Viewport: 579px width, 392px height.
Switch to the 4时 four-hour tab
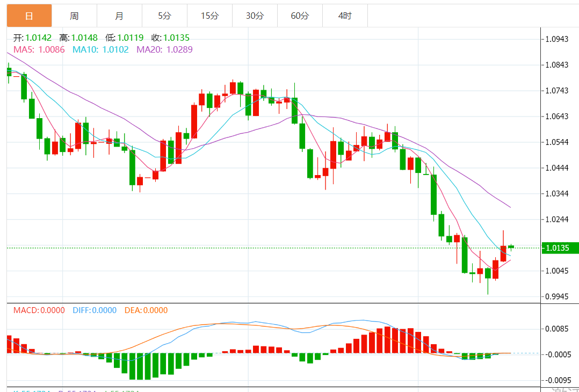[x=345, y=16]
